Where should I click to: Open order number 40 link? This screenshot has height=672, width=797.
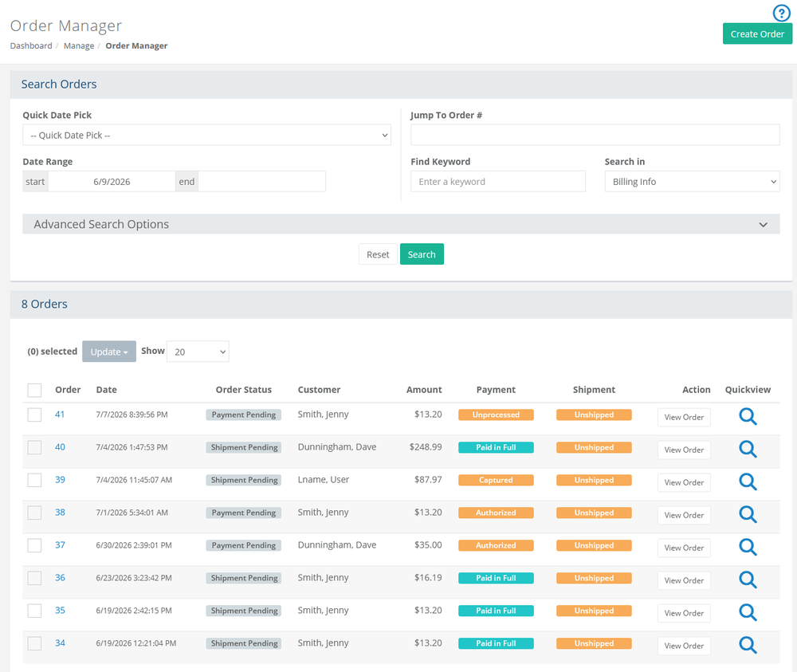click(60, 447)
